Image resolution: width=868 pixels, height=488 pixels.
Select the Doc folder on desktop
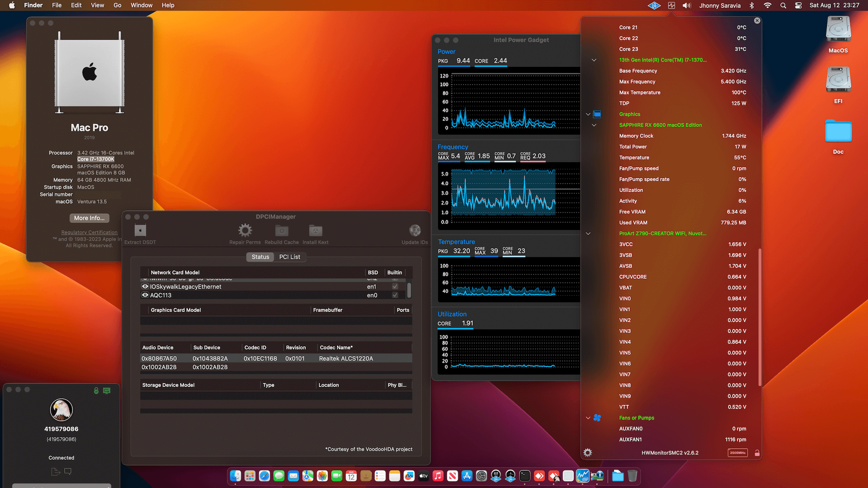(838, 136)
